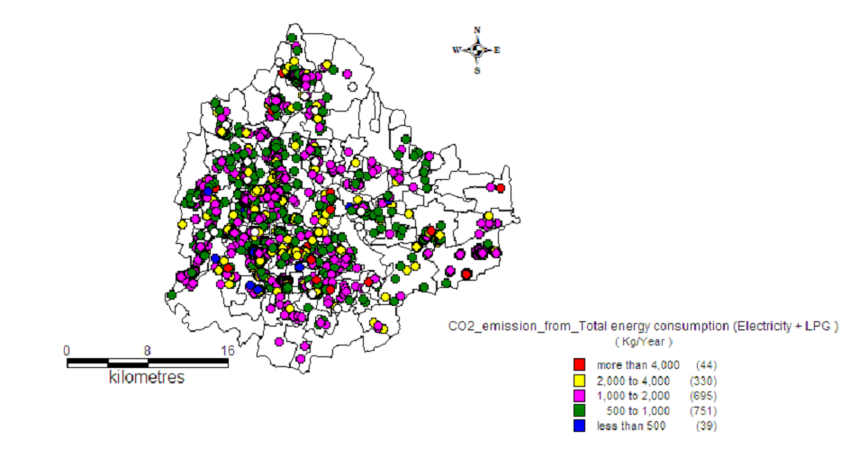Image resolution: width=868 pixels, height=449 pixels.
Task: Click the 'S' letter below the compass
Action: [477, 70]
